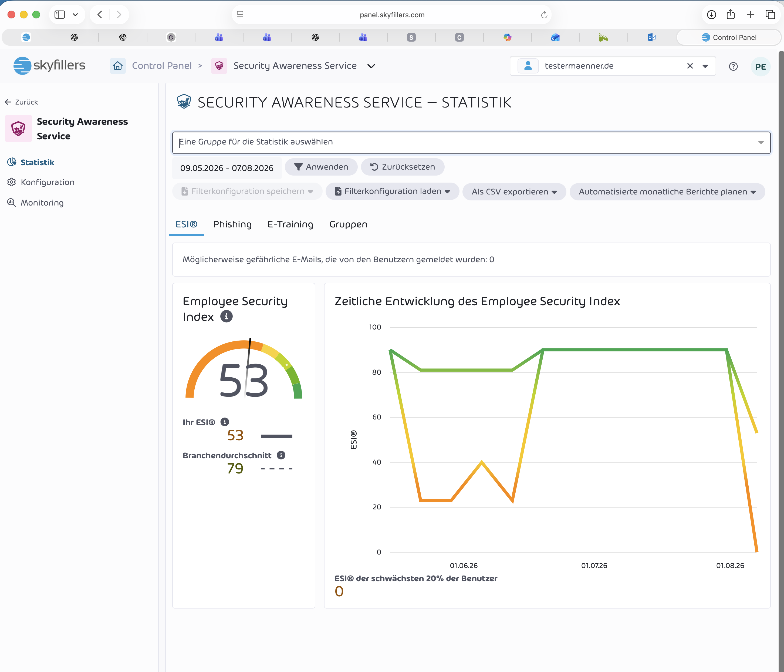Reload the page in Safari
Image resolution: width=784 pixels, height=672 pixels.
tap(544, 15)
